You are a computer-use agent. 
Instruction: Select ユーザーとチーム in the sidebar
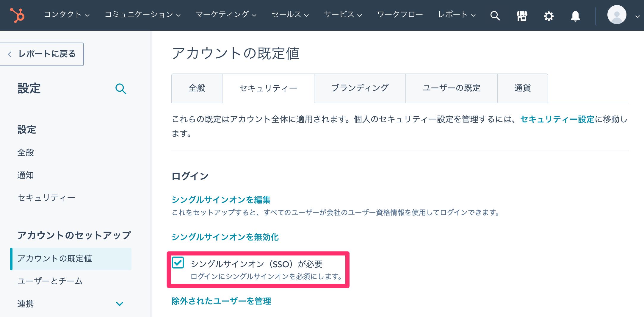50,281
